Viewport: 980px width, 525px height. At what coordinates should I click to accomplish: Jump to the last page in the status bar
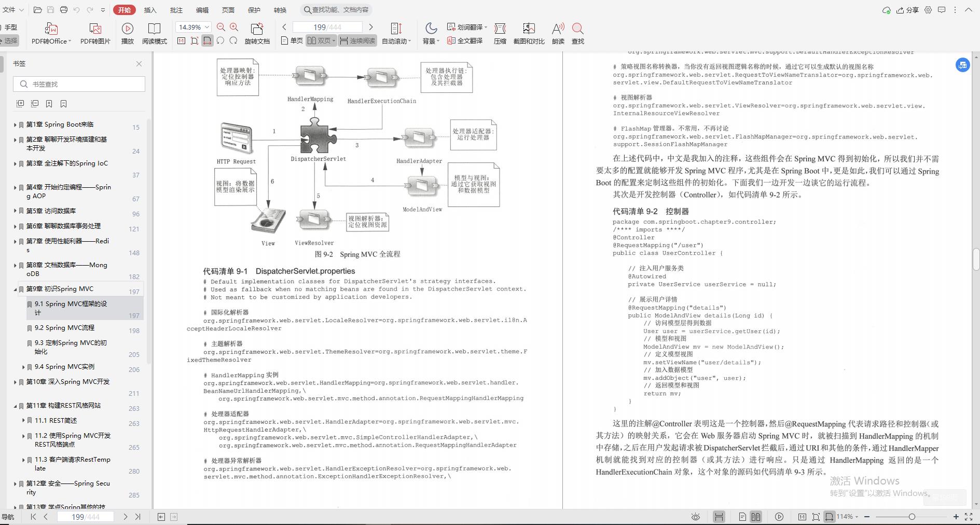point(137,517)
